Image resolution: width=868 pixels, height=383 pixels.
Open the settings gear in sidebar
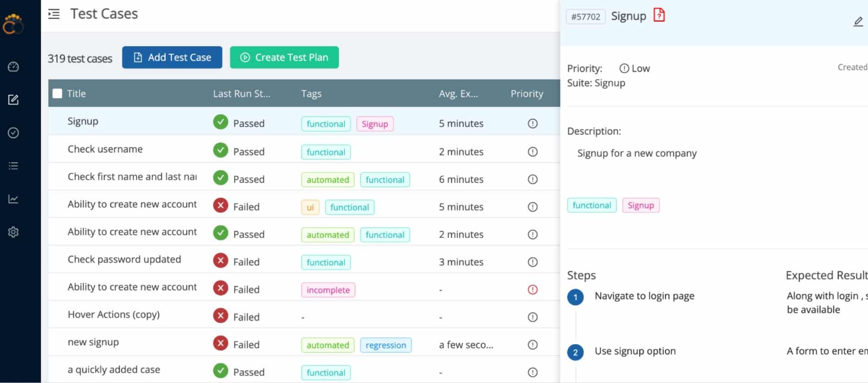click(x=13, y=232)
